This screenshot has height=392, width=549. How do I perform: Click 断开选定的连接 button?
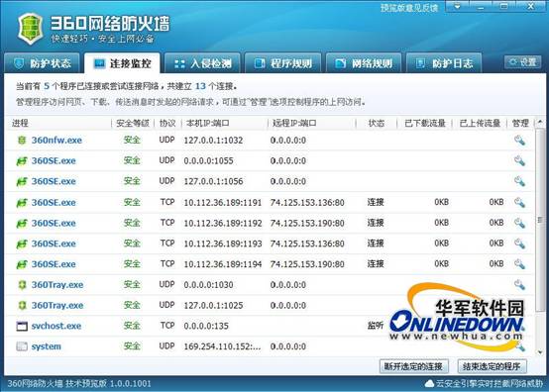coord(413,366)
